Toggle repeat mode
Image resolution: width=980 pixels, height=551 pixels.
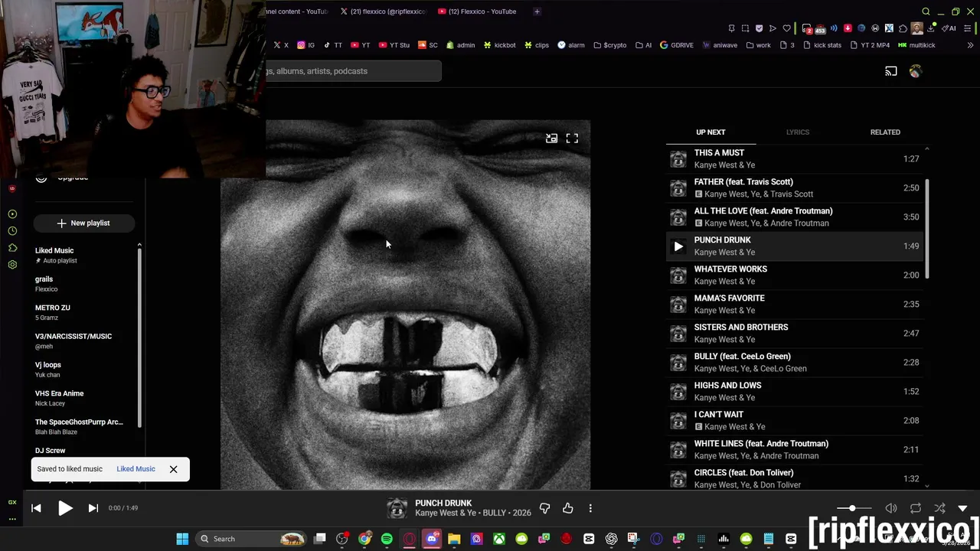(x=916, y=508)
